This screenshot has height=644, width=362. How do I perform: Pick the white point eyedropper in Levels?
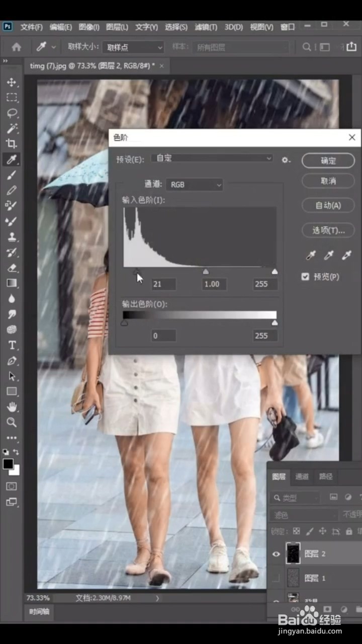346,256
